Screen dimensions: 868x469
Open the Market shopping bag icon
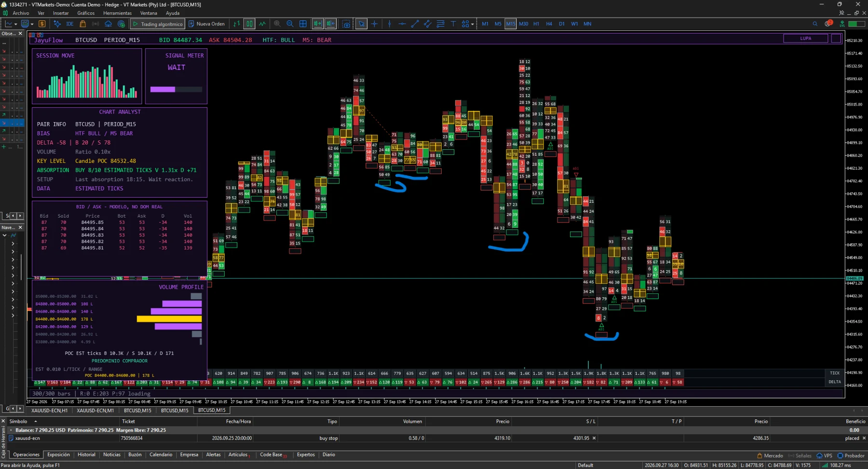82,24
